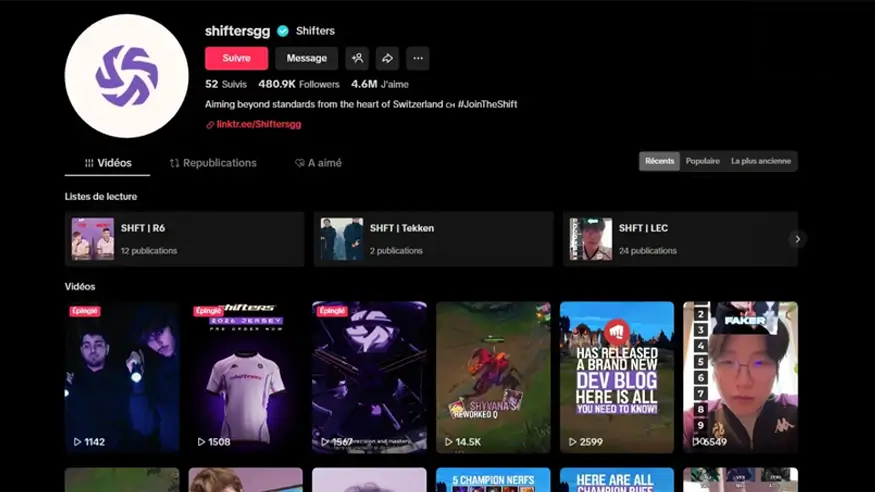The height and width of the screenshot is (492, 875).
Task: Open the linktr.ee/Shiftersgg link
Action: [x=258, y=125]
